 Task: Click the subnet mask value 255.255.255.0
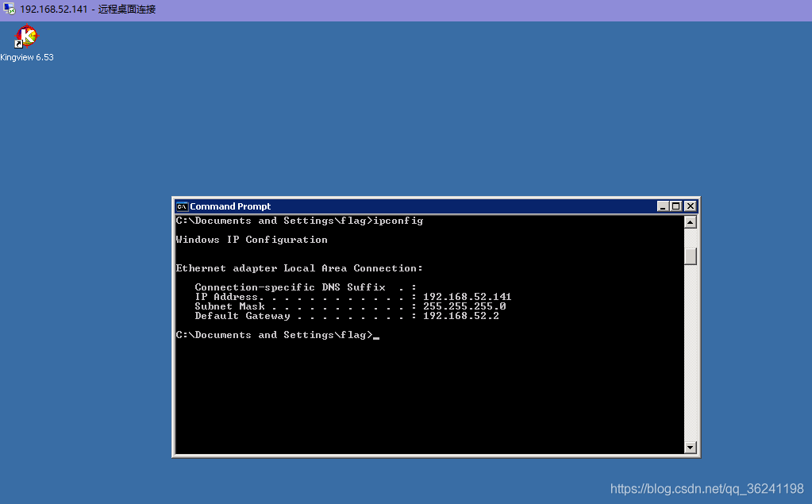pos(464,306)
